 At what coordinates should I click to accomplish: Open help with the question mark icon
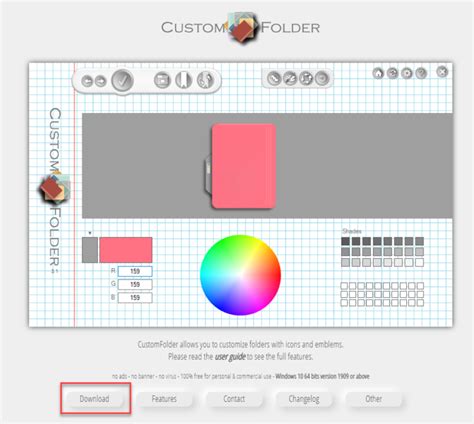click(x=421, y=73)
